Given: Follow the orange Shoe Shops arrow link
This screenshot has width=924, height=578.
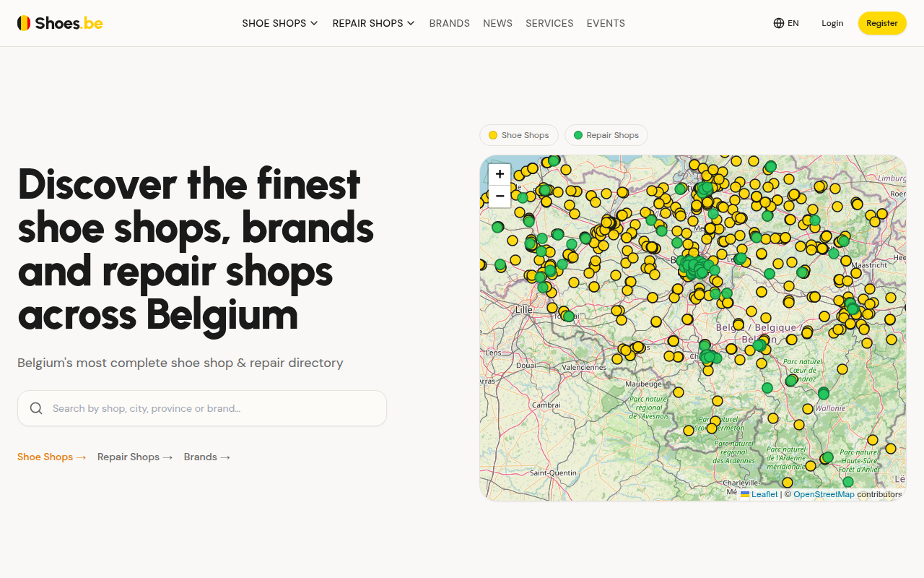Looking at the screenshot, I should [52, 457].
